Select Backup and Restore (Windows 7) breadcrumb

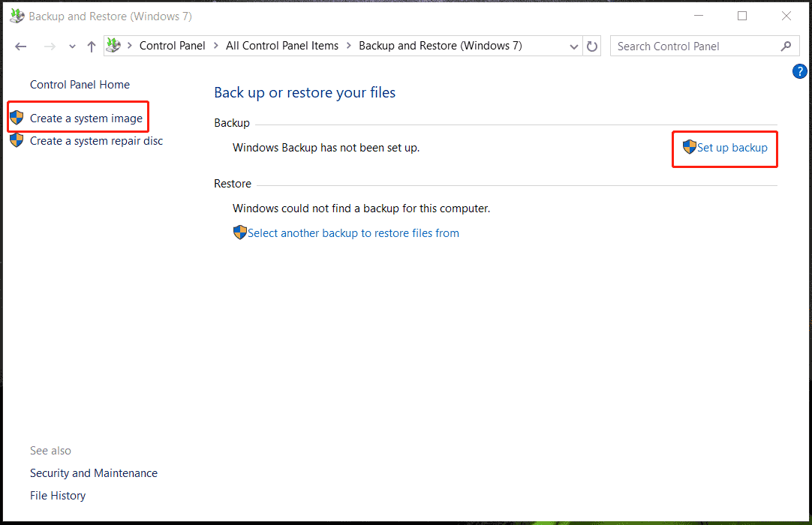click(x=441, y=46)
